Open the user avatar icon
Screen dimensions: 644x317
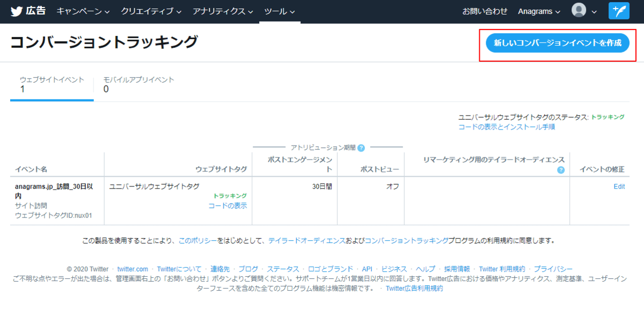point(579,11)
